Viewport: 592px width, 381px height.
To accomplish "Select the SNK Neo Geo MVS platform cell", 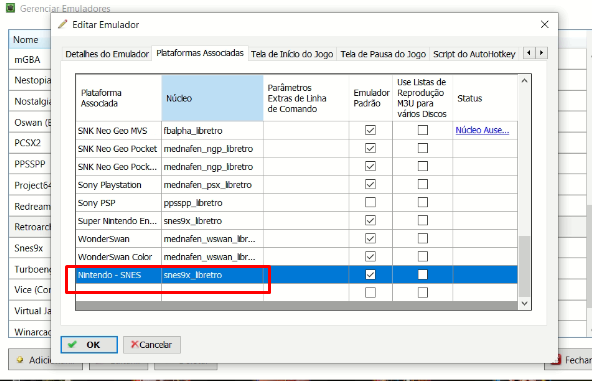I will pos(119,131).
